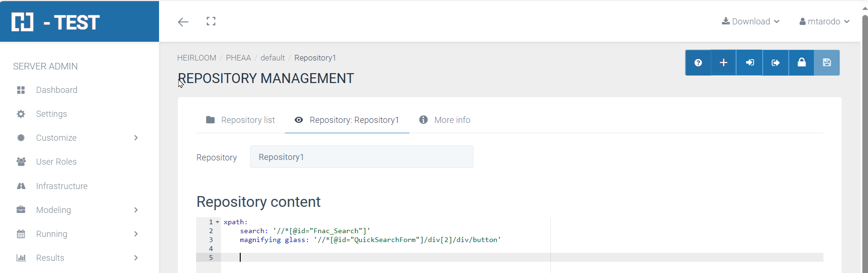This screenshot has height=273, width=868.
Task: Add a new repository with plus button
Action: tap(723, 63)
